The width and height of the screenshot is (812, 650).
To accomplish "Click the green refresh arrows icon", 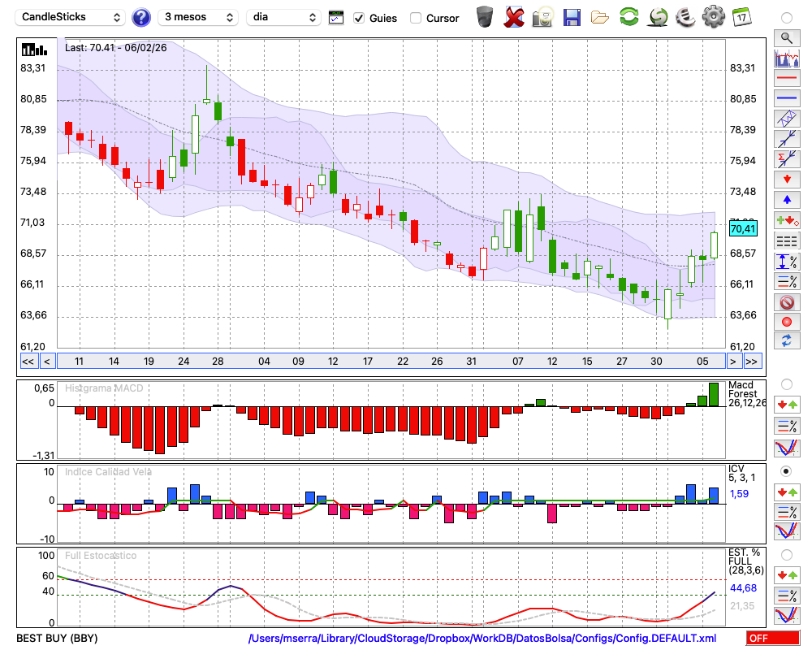I will click(x=628, y=17).
